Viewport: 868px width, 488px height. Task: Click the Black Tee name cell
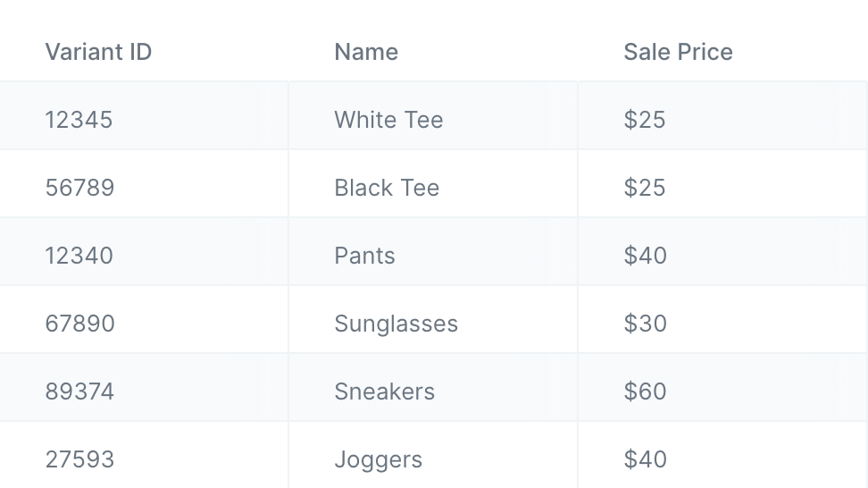(x=433, y=184)
